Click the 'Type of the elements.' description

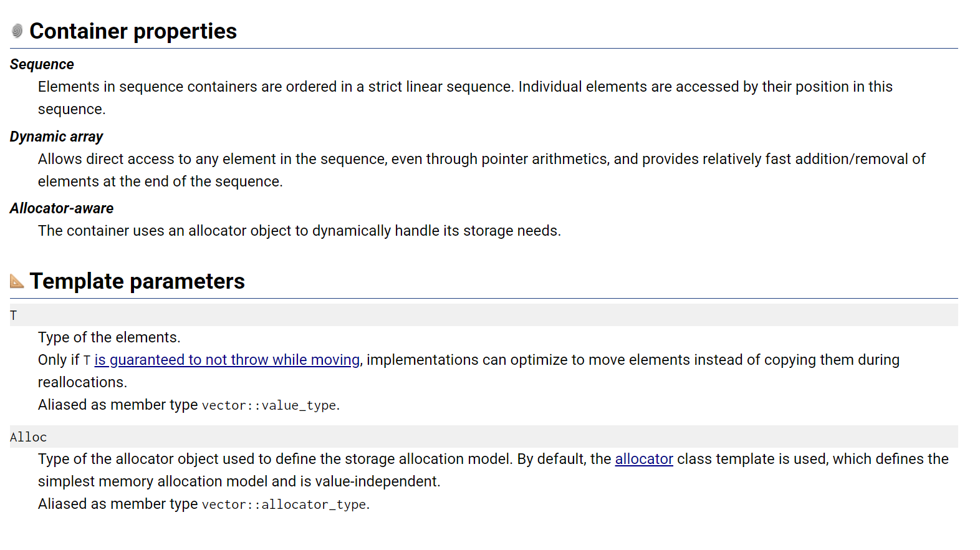click(109, 337)
